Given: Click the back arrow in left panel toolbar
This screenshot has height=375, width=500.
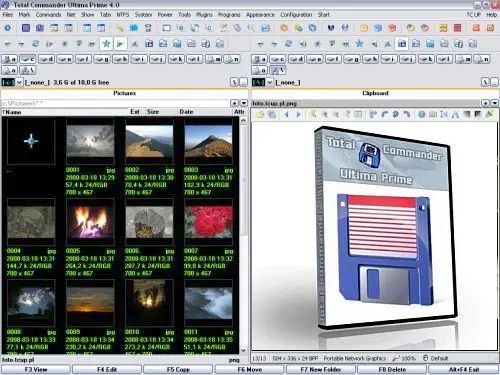Looking at the screenshot, I should tap(7, 44).
